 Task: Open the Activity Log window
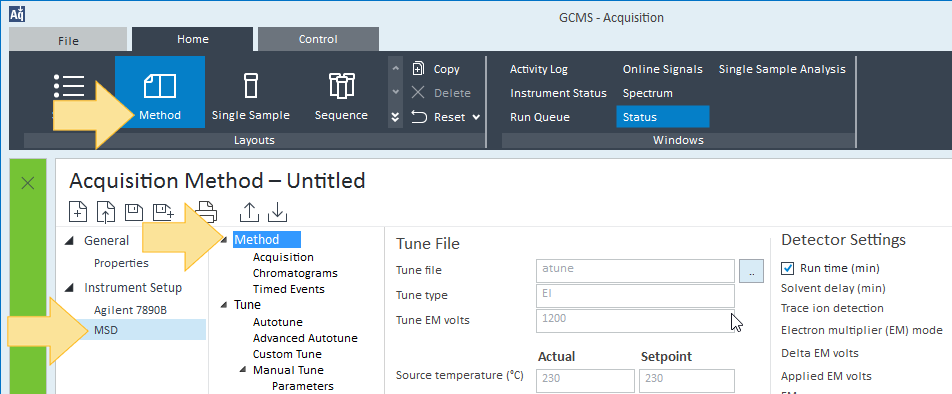point(539,69)
